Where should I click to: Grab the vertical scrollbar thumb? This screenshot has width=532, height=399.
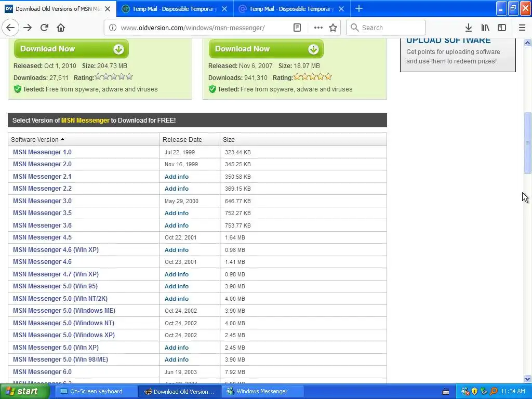(527, 143)
